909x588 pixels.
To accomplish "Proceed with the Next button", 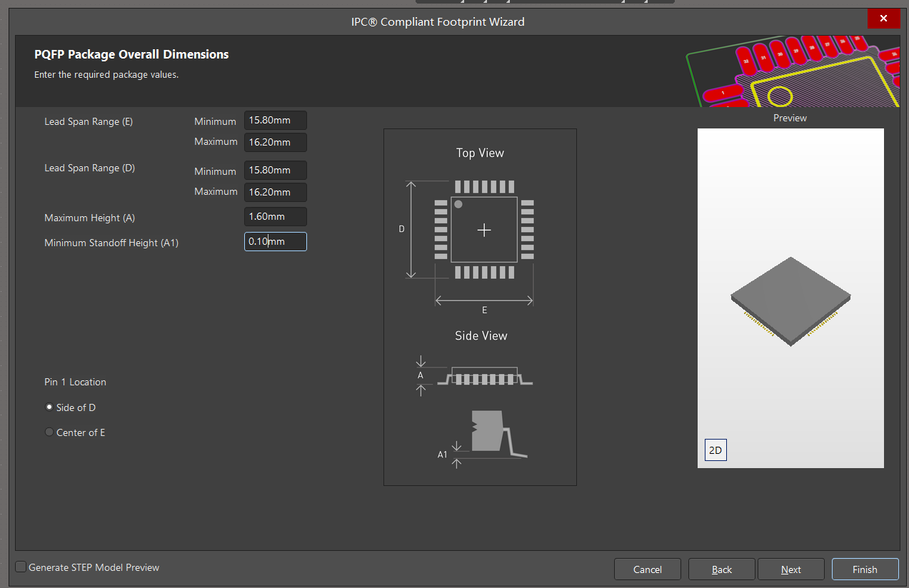I will pos(791,569).
